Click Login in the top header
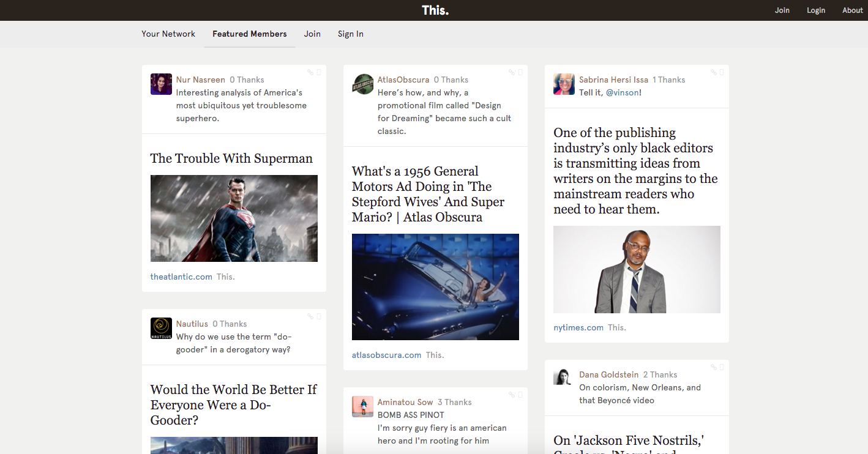 [x=816, y=10]
